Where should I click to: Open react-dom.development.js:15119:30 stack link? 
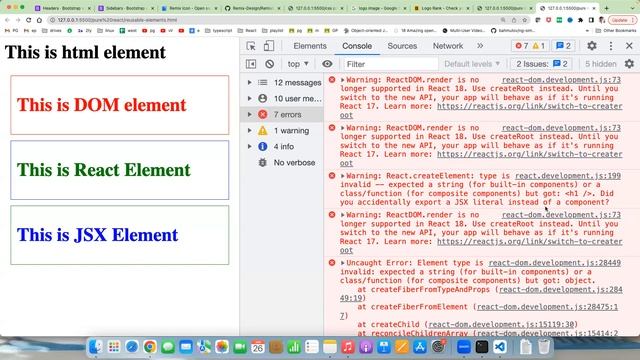pyautogui.click(x=501, y=324)
